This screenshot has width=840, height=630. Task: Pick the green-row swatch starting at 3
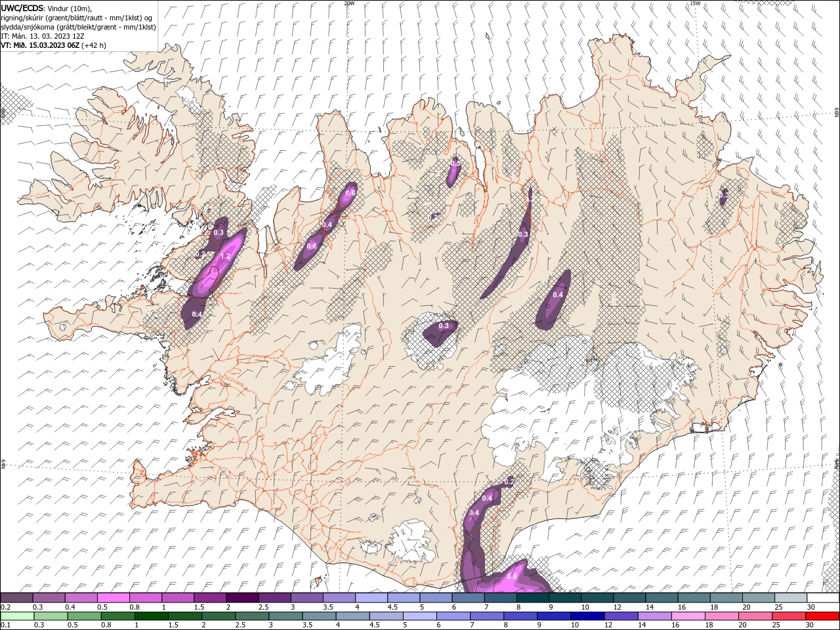click(285, 616)
